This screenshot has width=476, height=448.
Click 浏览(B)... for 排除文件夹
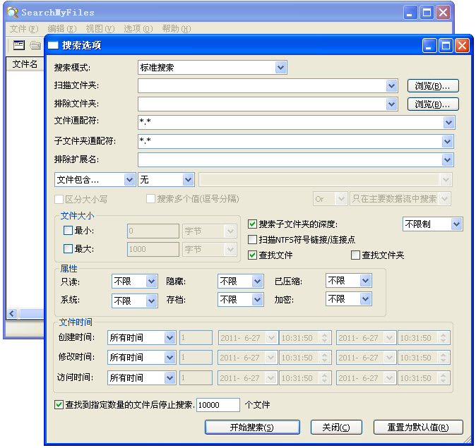tap(433, 104)
